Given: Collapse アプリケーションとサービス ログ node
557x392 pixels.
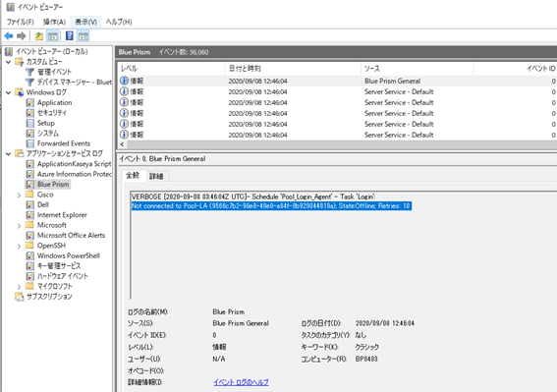Looking at the screenshot, I should [x=9, y=154].
